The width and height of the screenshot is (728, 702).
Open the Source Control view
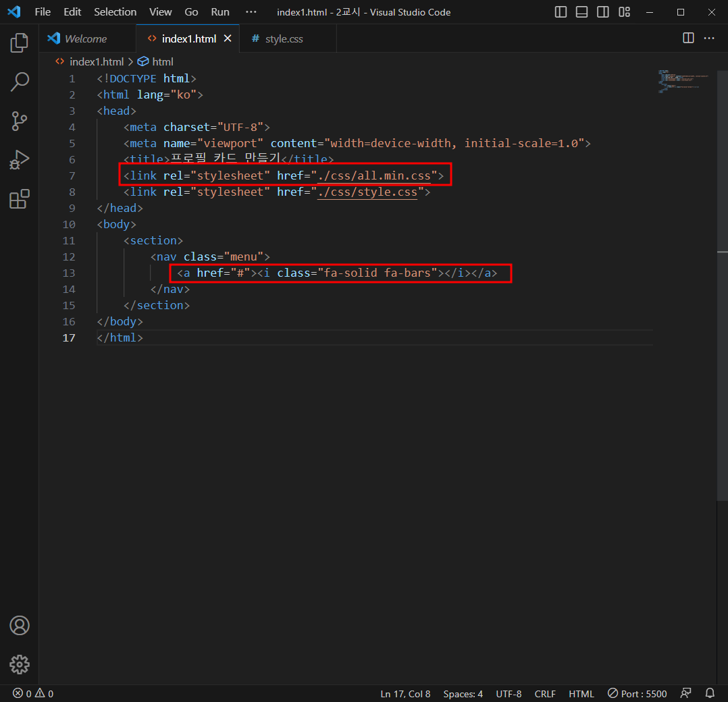[19, 121]
